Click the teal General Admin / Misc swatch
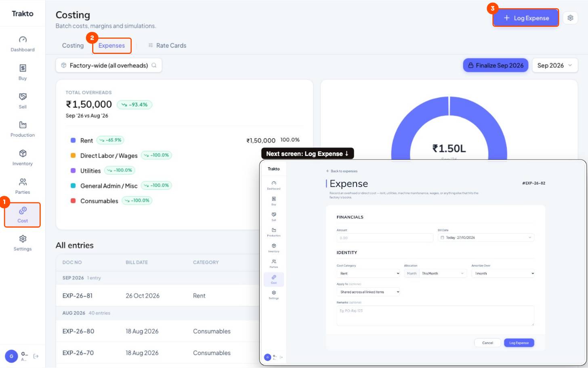This screenshot has height=368, width=588. click(x=73, y=186)
